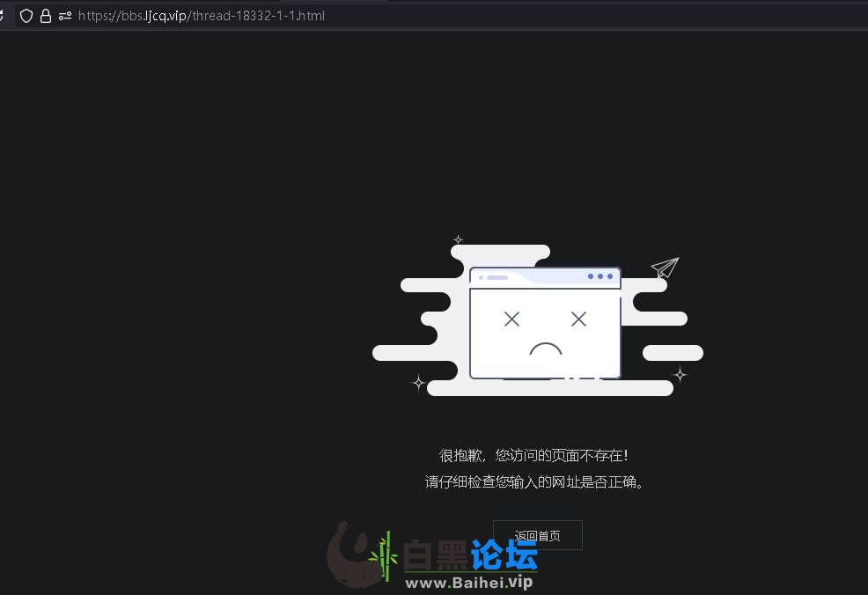Click the second line asking to check the URL

click(x=535, y=481)
